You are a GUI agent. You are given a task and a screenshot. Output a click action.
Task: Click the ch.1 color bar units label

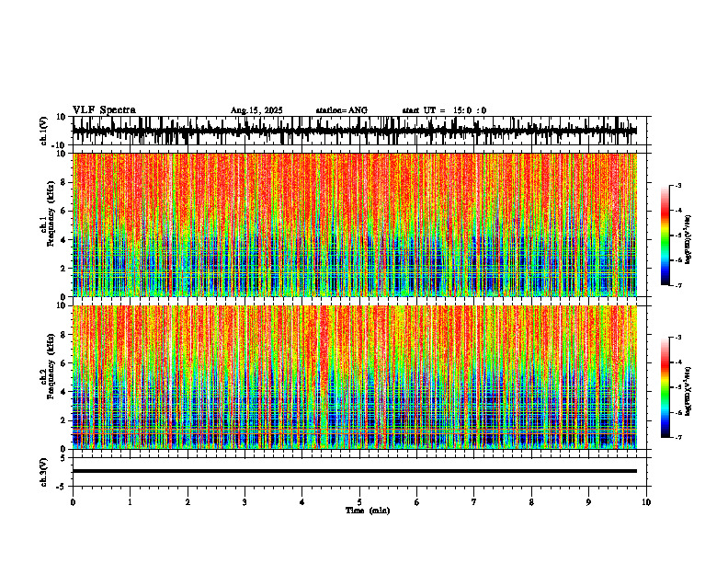[688, 240]
